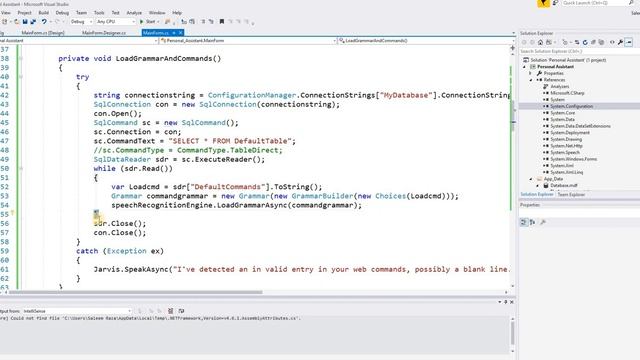Screen dimensions: 640x360
Task: Click the Sync with Active Document icon
Action: (x=577, y=42)
